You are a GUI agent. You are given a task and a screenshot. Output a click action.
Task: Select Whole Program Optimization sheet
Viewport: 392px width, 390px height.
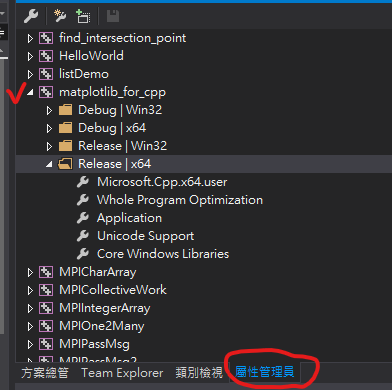[x=180, y=200]
